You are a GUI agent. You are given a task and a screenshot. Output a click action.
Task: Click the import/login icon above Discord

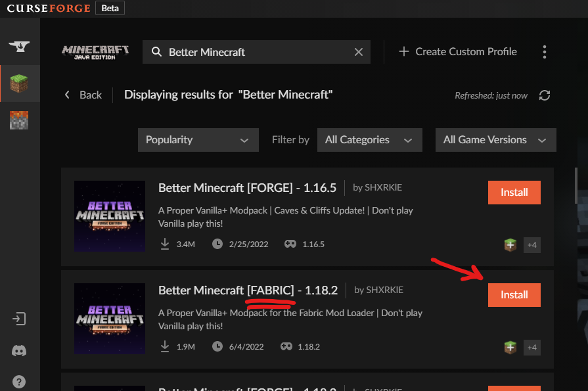pyautogui.click(x=19, y=318)
